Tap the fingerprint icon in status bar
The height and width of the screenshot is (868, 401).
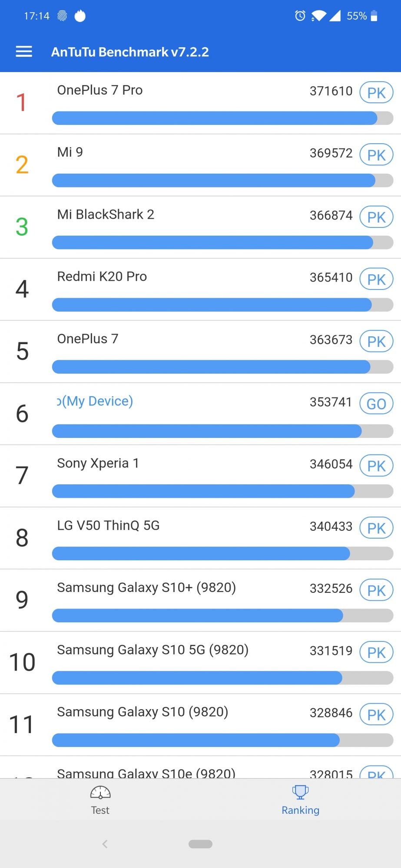coord(62,16)
